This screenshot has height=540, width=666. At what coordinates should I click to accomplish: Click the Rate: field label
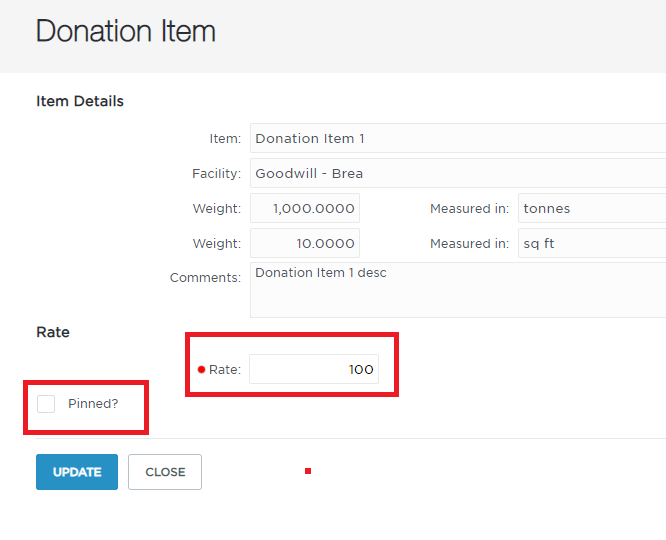click(x=225, y=370)
